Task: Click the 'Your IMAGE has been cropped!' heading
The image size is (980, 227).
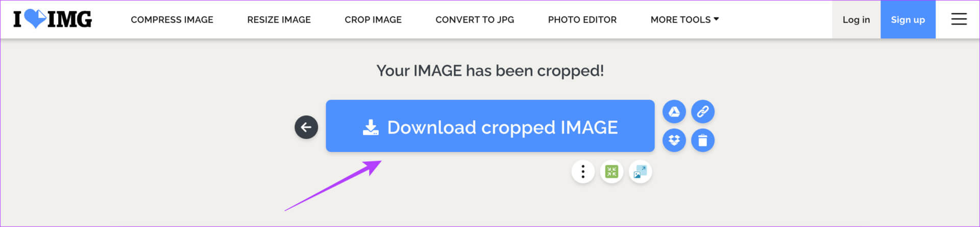Action: 490,71
